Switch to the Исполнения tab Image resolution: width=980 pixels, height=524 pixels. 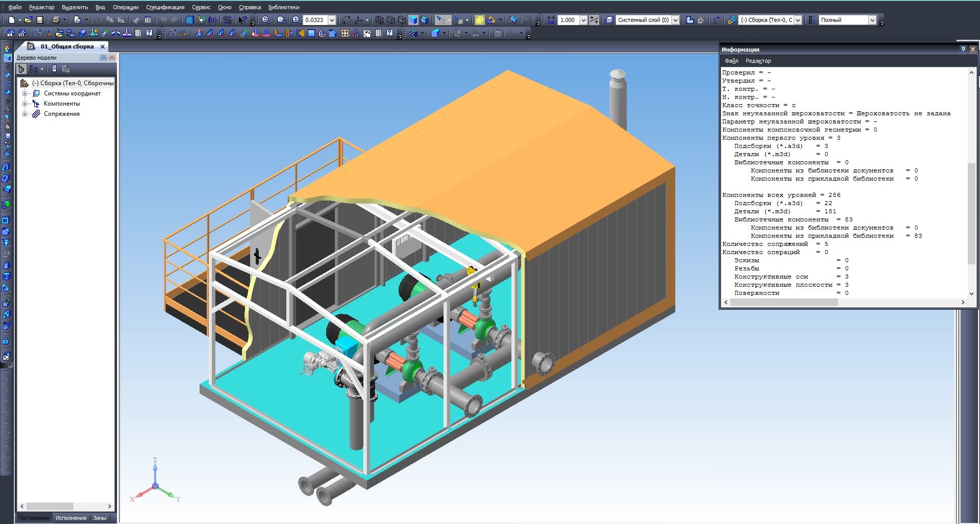point(71,518)
